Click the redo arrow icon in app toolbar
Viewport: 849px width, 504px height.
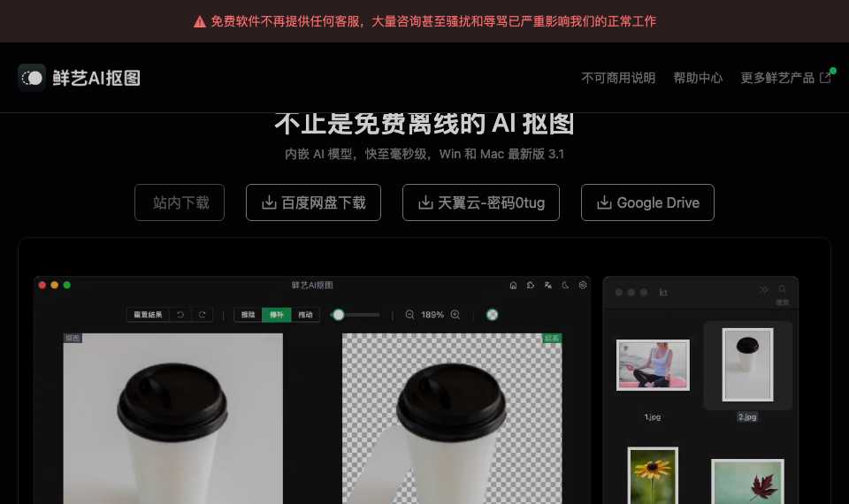click(202, 315)
